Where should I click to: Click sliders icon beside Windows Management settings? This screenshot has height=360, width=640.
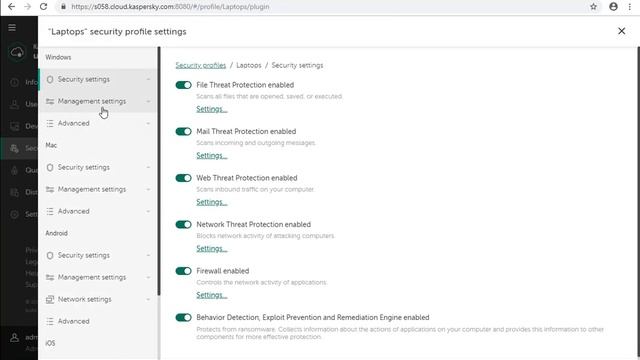[x=50, y=101]
